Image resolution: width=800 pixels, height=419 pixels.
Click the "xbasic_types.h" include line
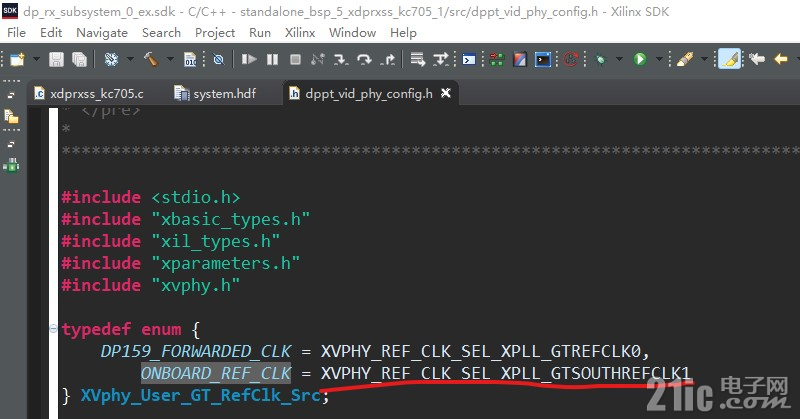(186, 219)
